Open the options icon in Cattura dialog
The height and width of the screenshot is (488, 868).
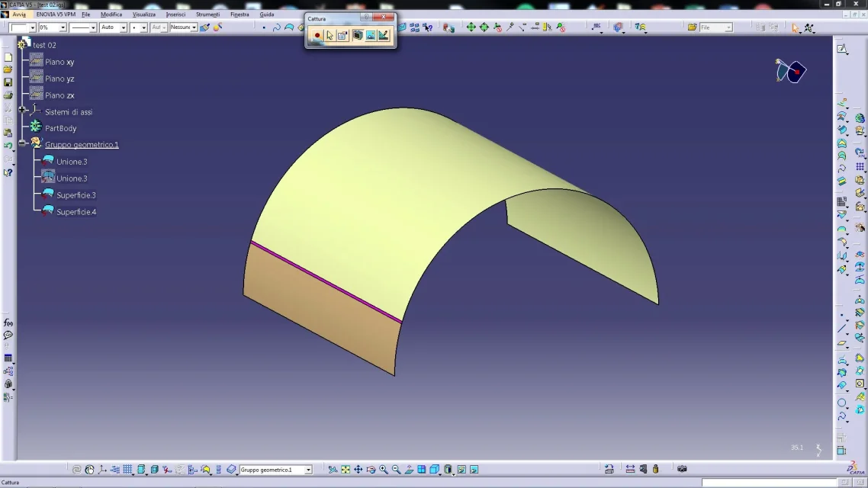[342, 35]
